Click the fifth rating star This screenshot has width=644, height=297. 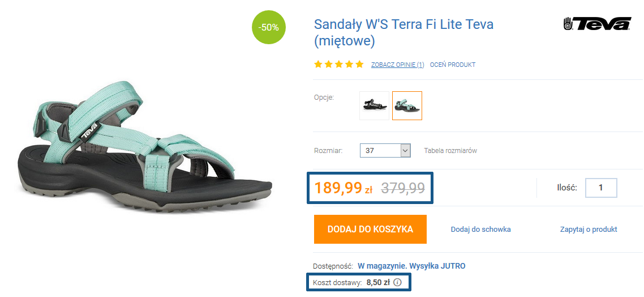pyautogui.click(x=359, y=65)
